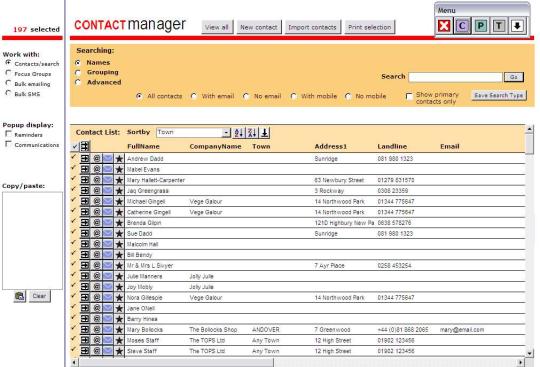Select the With email filter

[x=194, y=96]
